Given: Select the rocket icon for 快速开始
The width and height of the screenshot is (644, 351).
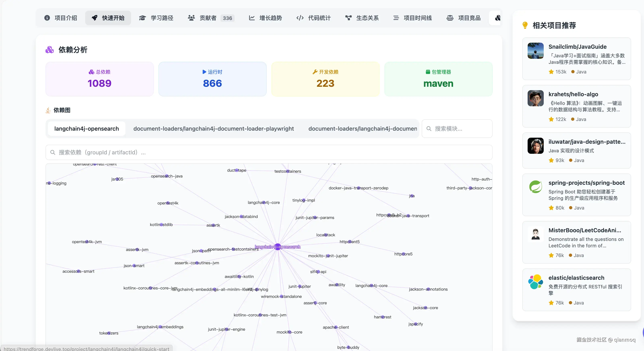Looking at the screenshot, I should coord(94,18).
